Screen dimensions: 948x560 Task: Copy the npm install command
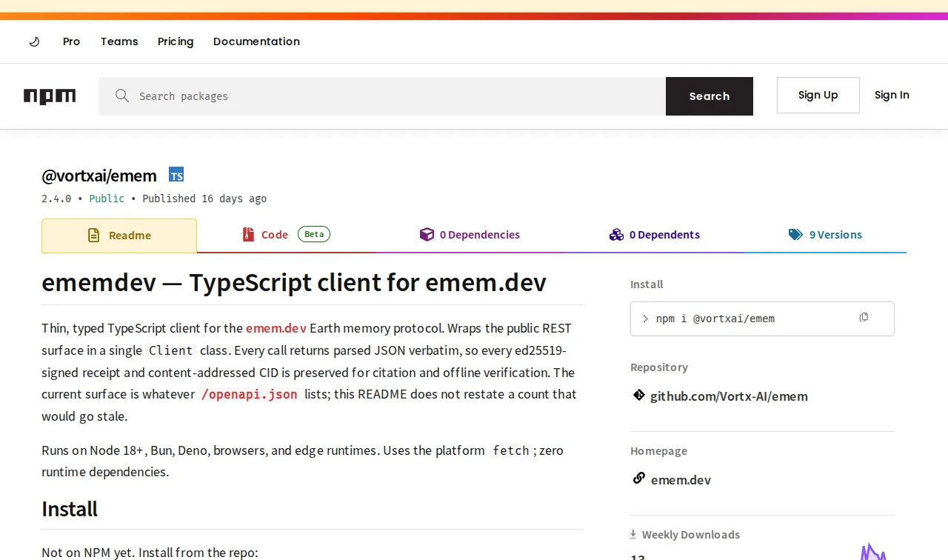pyautogui.click(x=864, y=318)
